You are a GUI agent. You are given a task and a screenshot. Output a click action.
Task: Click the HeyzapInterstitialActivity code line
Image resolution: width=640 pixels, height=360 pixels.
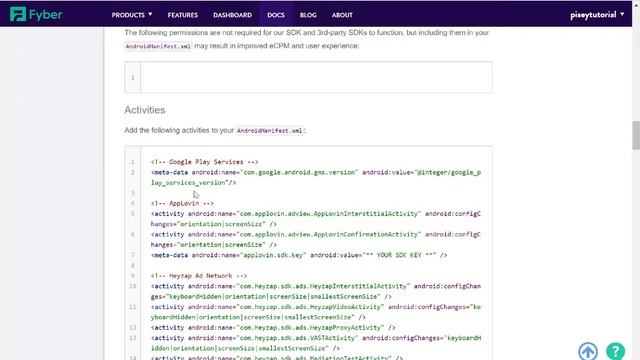click(x=316, y=291)
